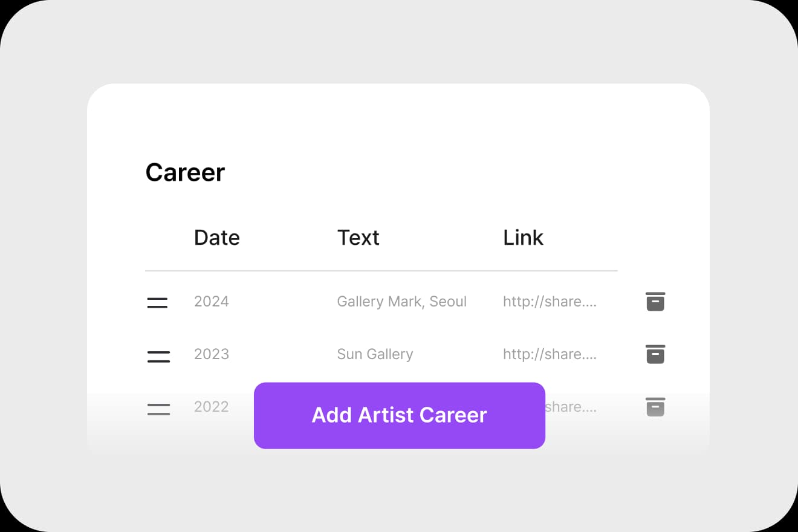798x532 pixels.
Task: Click the Date column header
Action: point(216,238)
